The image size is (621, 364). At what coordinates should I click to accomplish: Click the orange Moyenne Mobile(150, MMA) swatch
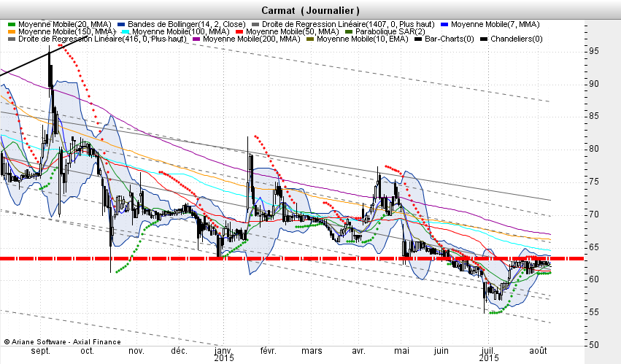[12, 31]
